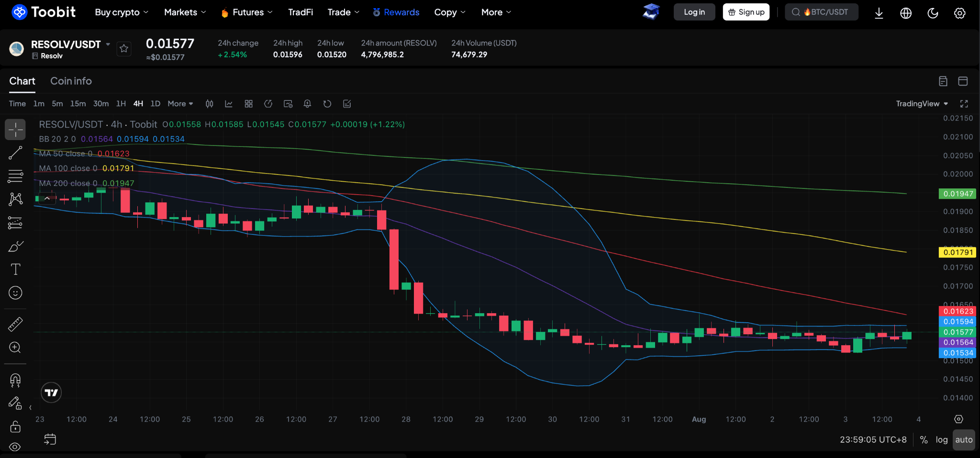Select the ruler measure tool
The image size is (980, 458).
(x=15, y=324)
